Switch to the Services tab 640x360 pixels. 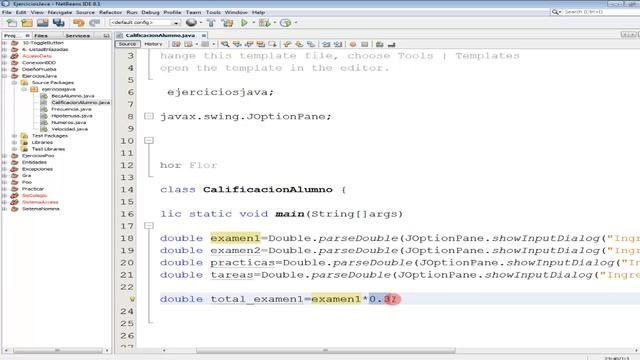pyautogui.click(x=78, y=36)
